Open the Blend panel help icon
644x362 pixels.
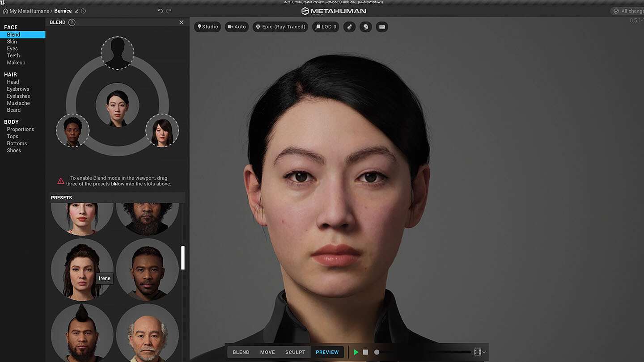click(72, 22)
